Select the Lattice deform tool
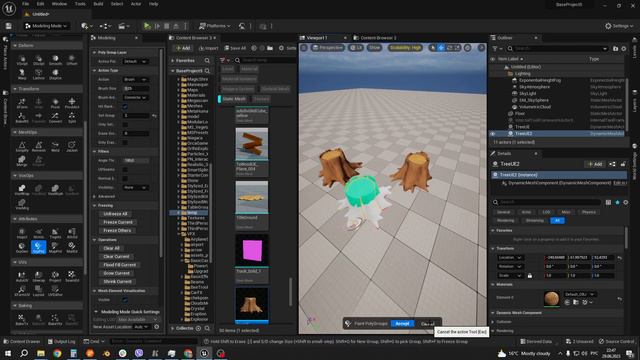640x360 pixels. click(x=38, y=74)
